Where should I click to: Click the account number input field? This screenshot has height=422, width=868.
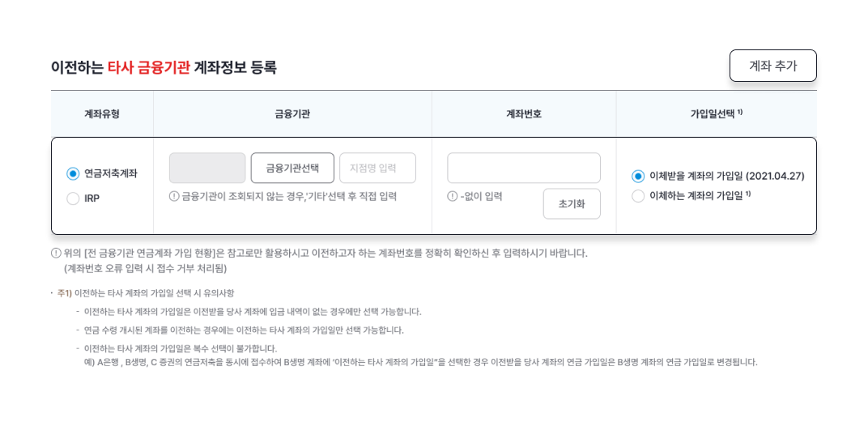524,168
